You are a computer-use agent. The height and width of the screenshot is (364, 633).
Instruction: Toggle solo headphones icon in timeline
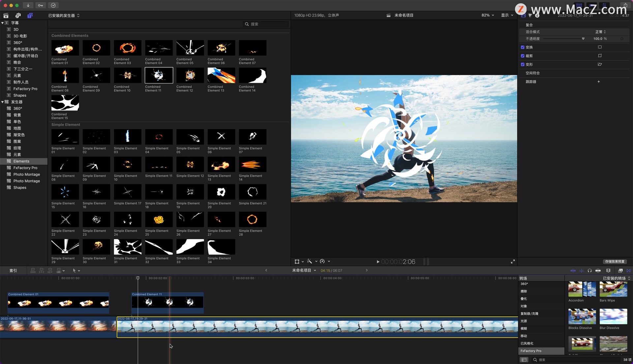click(589, 271)
